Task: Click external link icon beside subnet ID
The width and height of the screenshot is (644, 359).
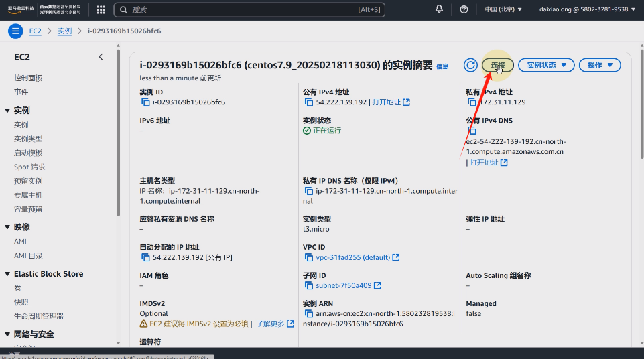Action: pyautogui.click(x=377, y=285)
